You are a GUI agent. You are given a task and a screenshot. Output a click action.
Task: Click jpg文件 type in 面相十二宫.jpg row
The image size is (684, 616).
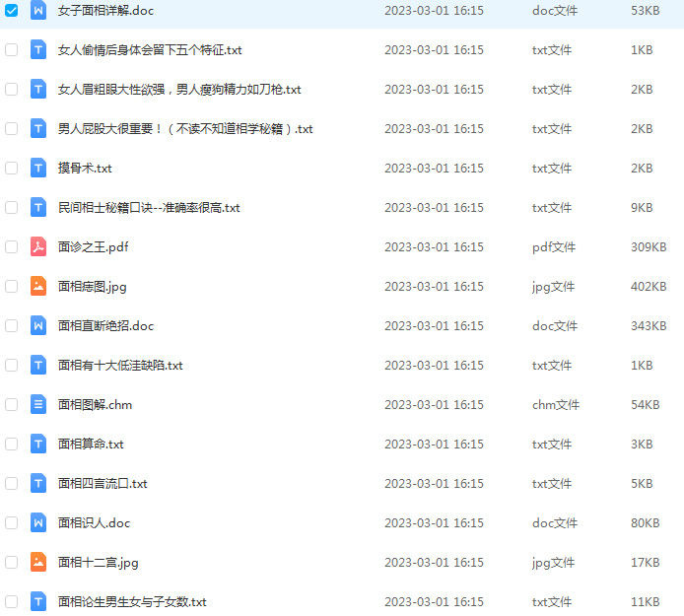pyautogui.click(x=553, y=563)
